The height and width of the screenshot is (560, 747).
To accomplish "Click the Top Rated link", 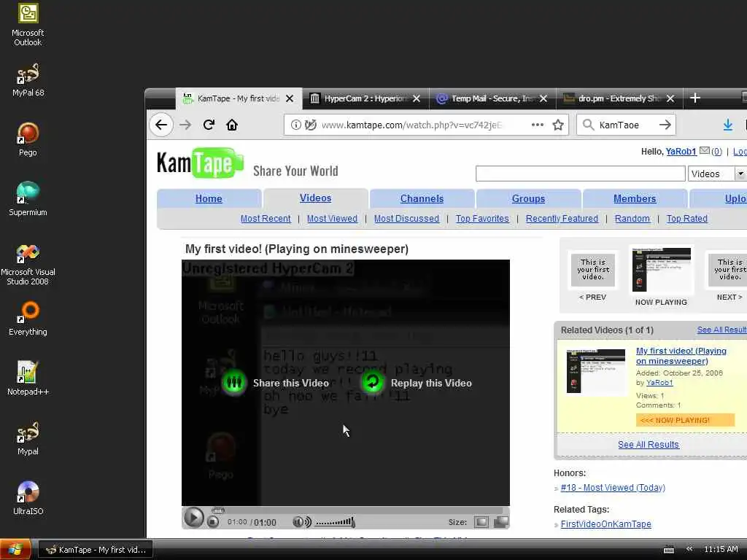I will click(687, 219).
